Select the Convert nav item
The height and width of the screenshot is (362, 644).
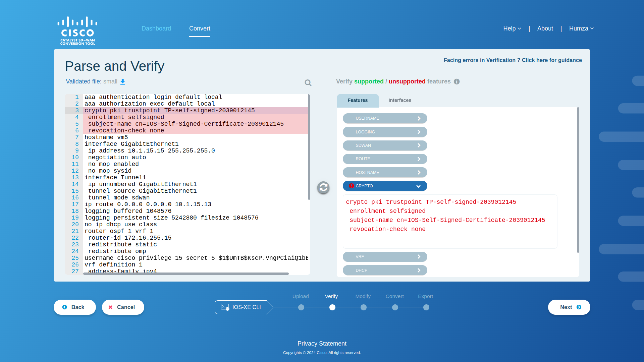[200, 28]
